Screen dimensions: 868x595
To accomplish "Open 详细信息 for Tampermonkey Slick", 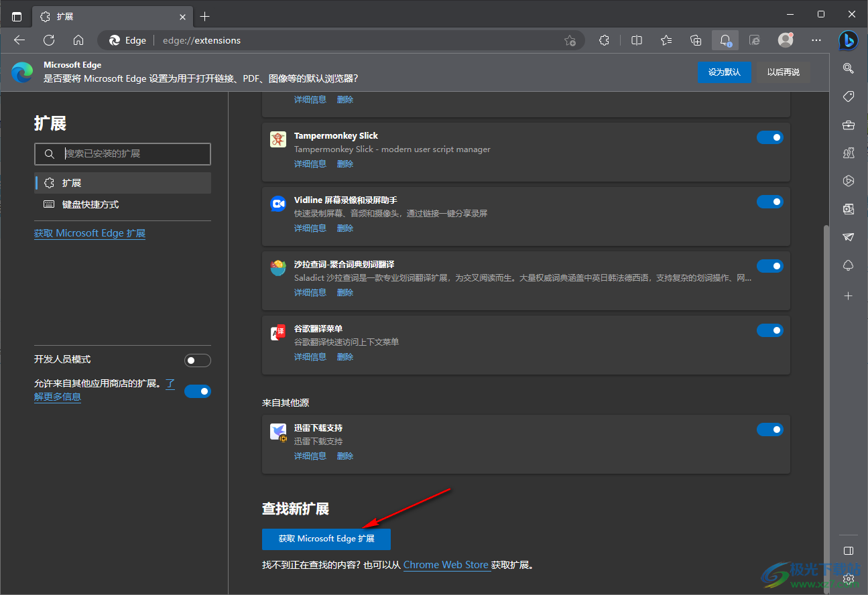I will (310, 163).
